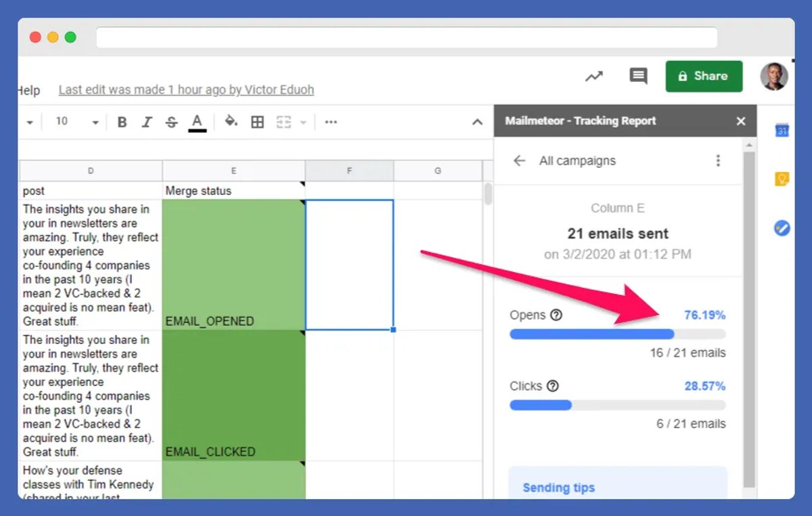Collapse the toolbar with the up chevron
Screen dimensions: 812x516
[477, 122]
